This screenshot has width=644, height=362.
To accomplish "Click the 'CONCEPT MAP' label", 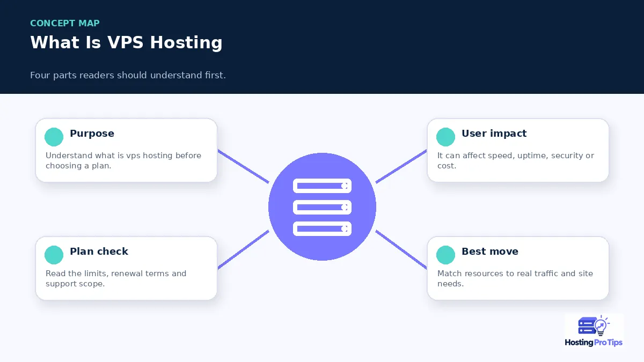I will 65,23.
